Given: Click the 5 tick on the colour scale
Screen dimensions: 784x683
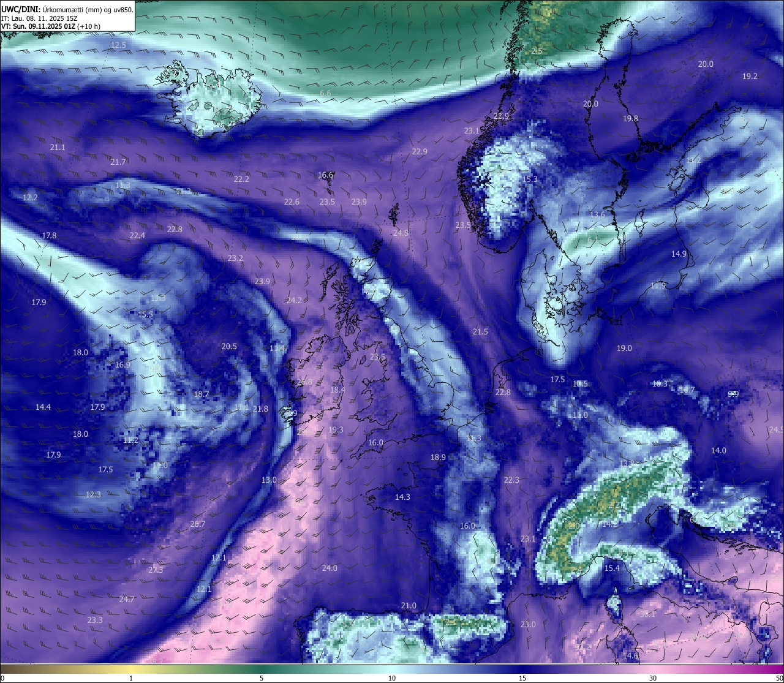Looking at the screenshot, I should (x=262, y=677).
